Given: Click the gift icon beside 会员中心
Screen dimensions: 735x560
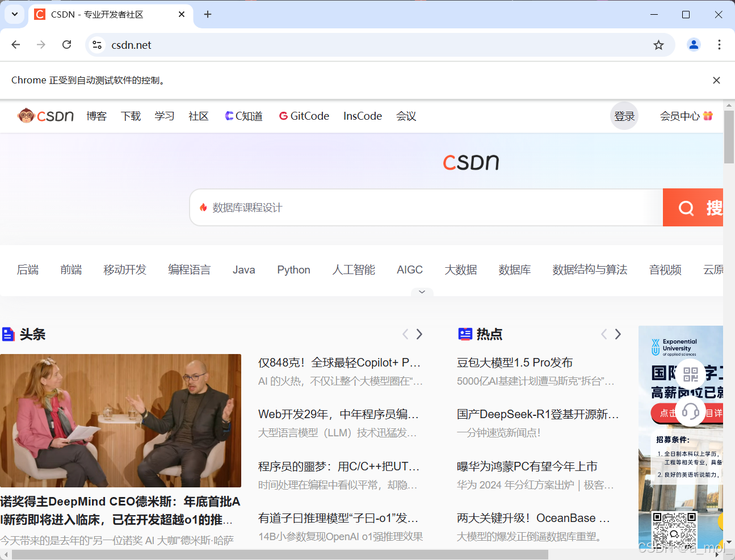Looking at the screenshot, I should point(708,116).
